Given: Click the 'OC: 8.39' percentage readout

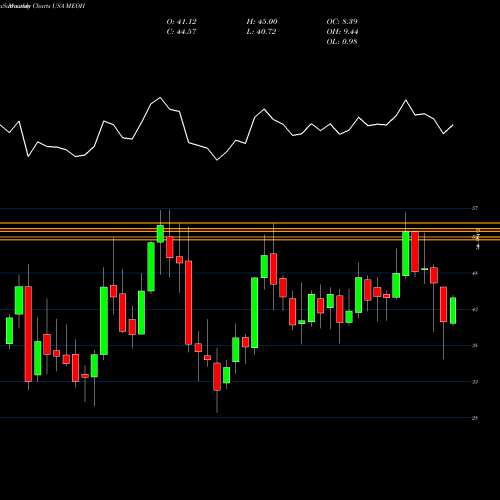Looking at the screenshot, I should (x=342, y=22).
